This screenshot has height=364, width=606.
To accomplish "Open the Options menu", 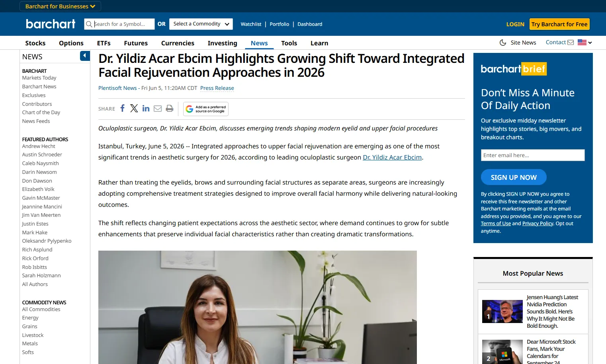I will pos(71,43).
